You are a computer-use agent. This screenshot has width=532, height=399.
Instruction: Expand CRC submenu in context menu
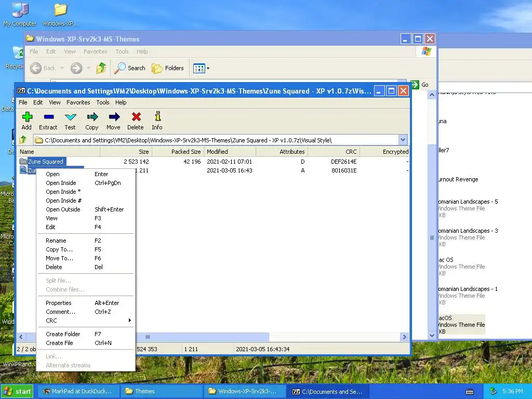point(86,321)
